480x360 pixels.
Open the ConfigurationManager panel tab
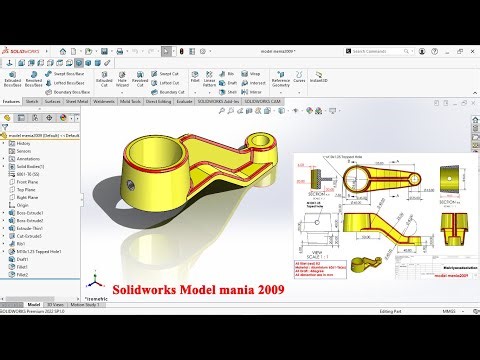pyautogui.click(x=35, y=118)
